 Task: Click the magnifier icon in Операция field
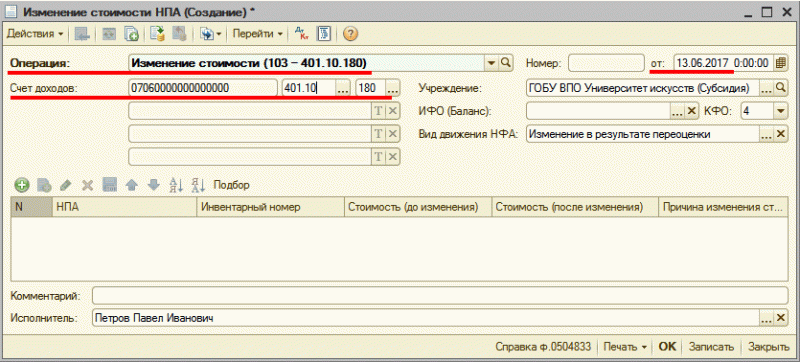[x=505, y=63]
